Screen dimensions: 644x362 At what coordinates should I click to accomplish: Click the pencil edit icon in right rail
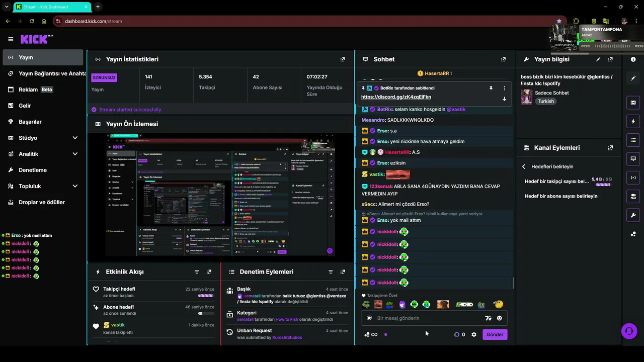coord(633,78)
